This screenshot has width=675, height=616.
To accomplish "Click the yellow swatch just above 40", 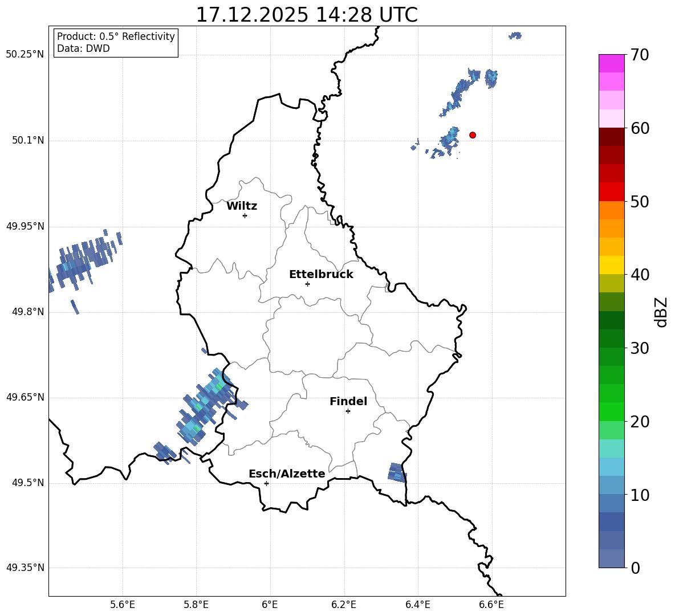I will [611, 265].
